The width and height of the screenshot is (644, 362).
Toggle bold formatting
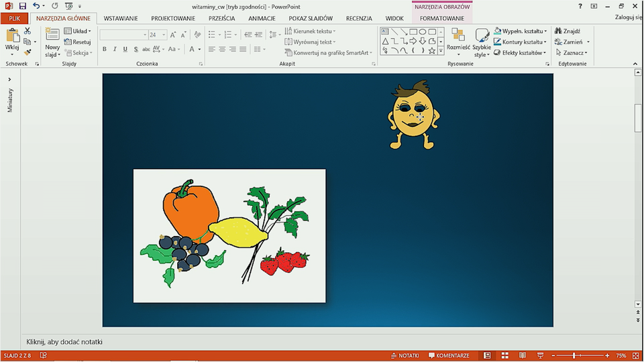point(105,49)
